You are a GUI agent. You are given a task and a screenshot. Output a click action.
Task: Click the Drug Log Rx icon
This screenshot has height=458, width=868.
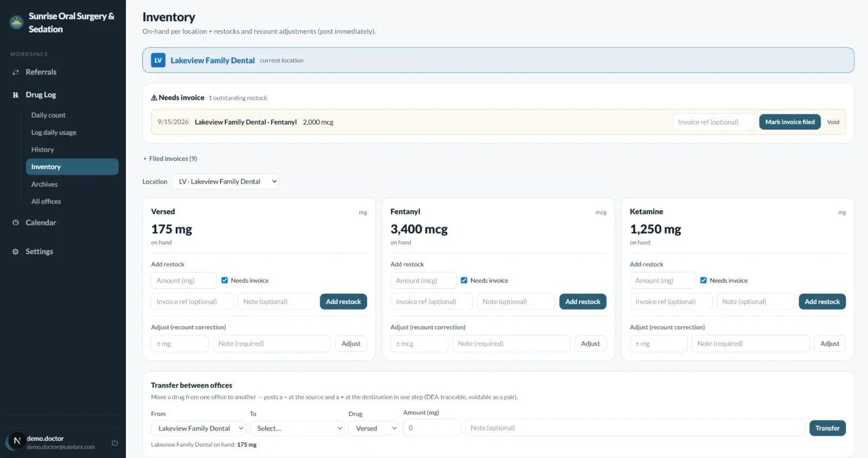(x=16, y=95)
